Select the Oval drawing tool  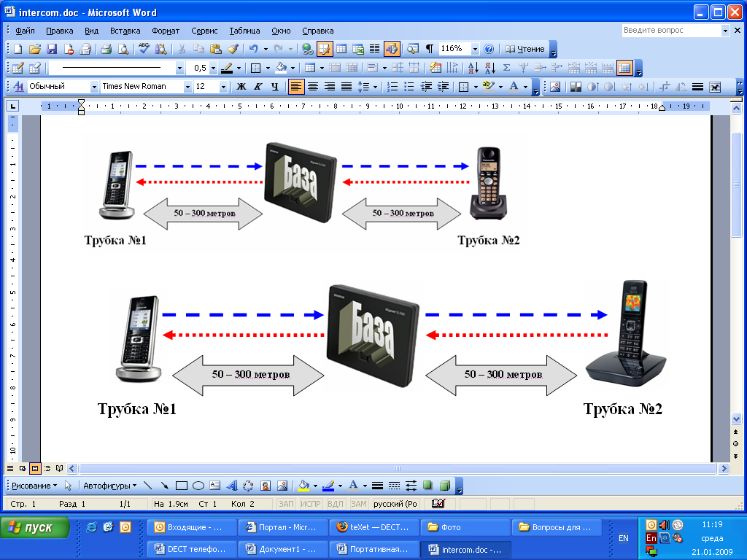click(198, 486)
